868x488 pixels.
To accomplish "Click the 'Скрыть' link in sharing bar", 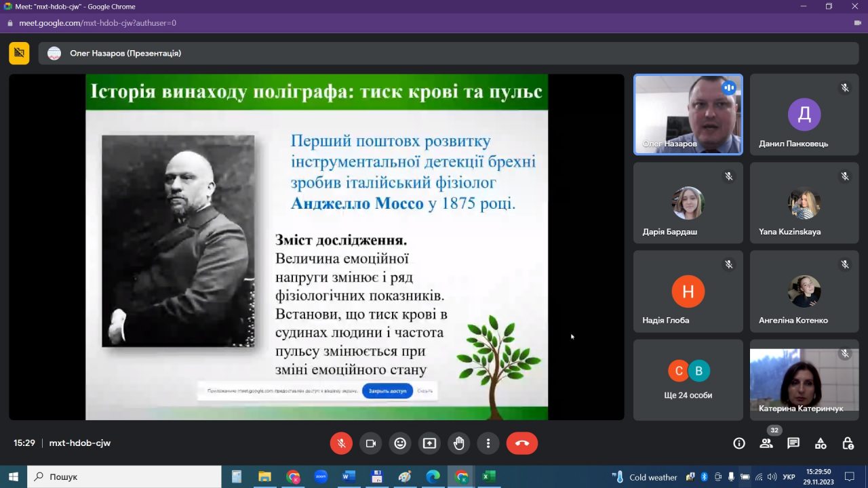I will pos(425,391).
